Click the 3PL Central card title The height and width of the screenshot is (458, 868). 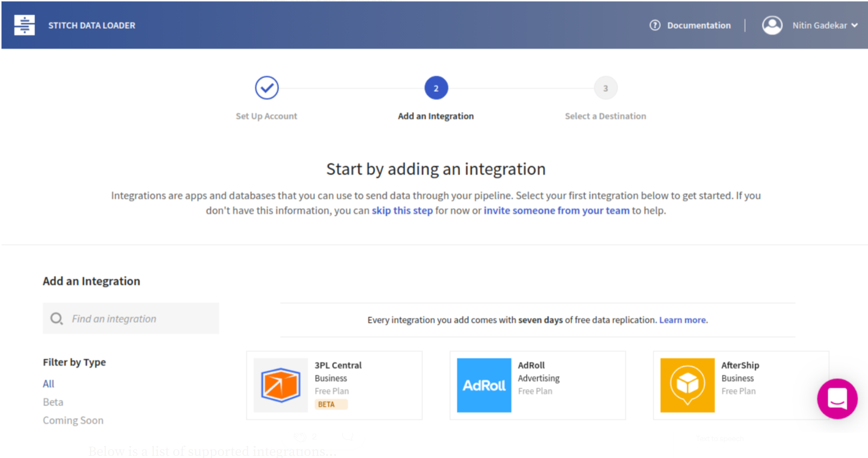(x=338, y=365)
